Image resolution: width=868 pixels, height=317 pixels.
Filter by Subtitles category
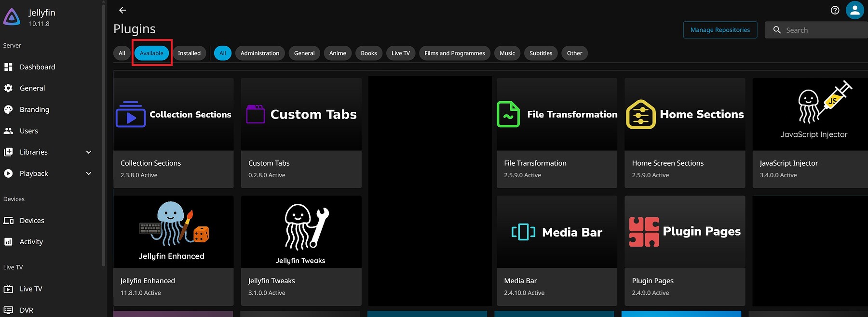pyautogui.click(x=541, y=53)
